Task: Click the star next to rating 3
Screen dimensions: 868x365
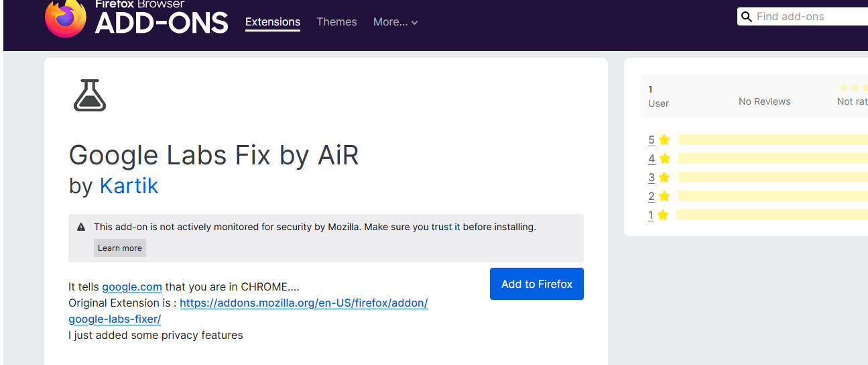Action: [664, 177]
